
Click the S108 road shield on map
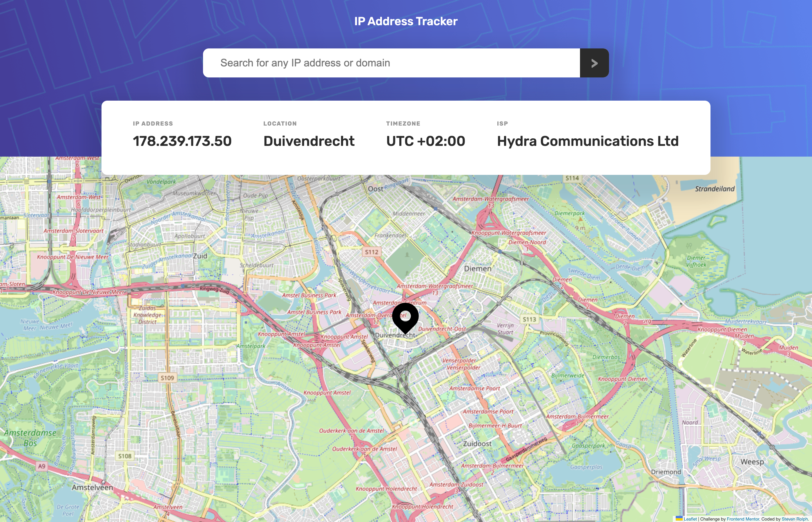(x=125, y=456)
